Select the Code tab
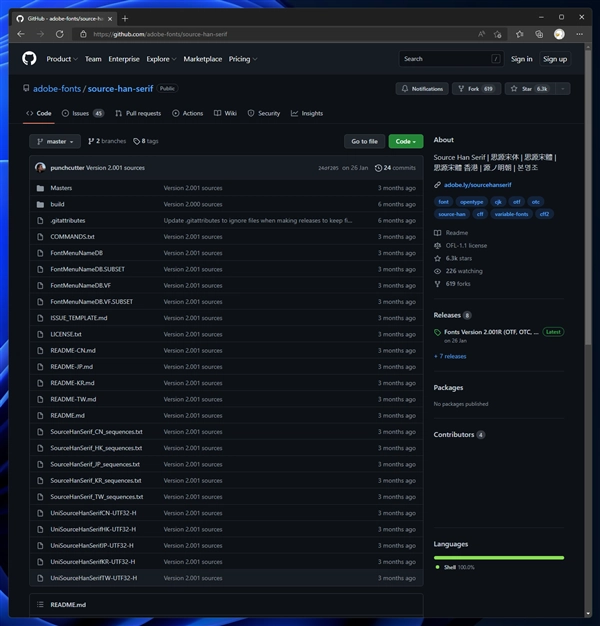The height and width of the screenshot is (626, 600). point(39,113)
